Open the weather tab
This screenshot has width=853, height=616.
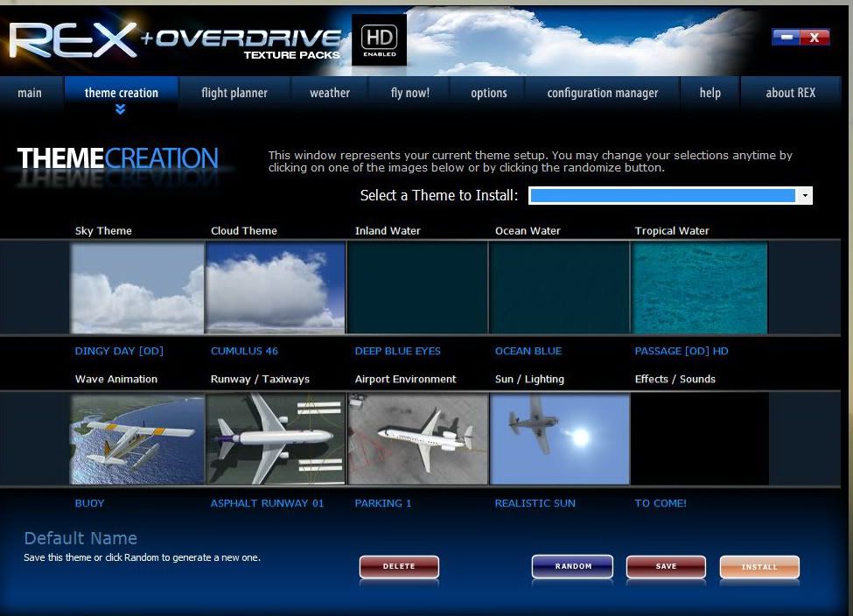[330, 93]
